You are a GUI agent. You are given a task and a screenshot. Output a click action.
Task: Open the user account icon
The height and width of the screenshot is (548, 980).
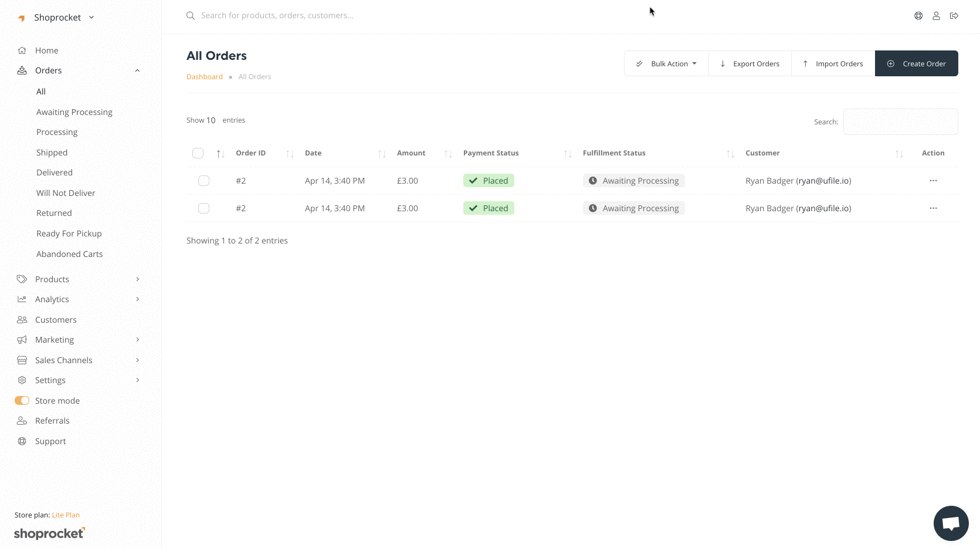[x=936, y=16]
